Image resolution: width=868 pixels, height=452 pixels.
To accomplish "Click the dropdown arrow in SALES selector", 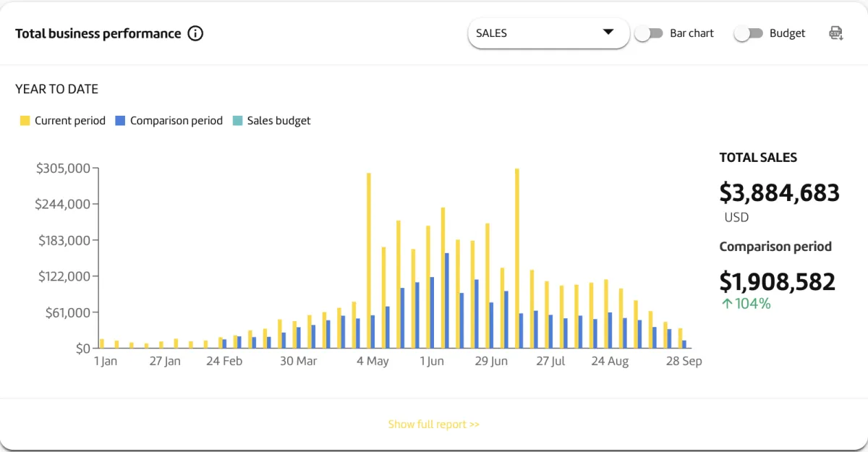I will (x=608, y=33).
